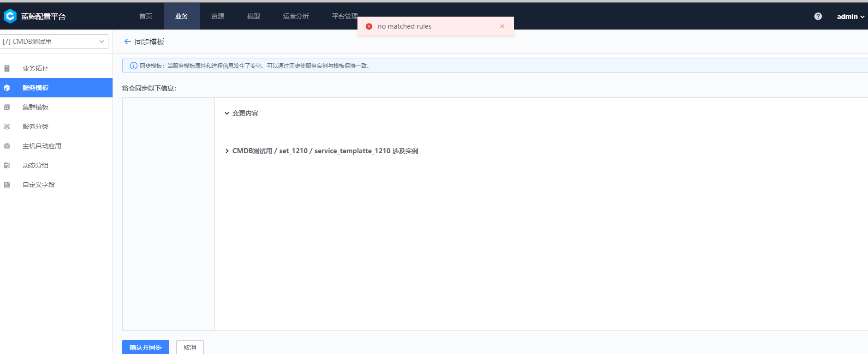The height and width of the screenshot is (354, 868).
Task: Open 服务分类 in the sidebar
Action: tap(56, 126)
